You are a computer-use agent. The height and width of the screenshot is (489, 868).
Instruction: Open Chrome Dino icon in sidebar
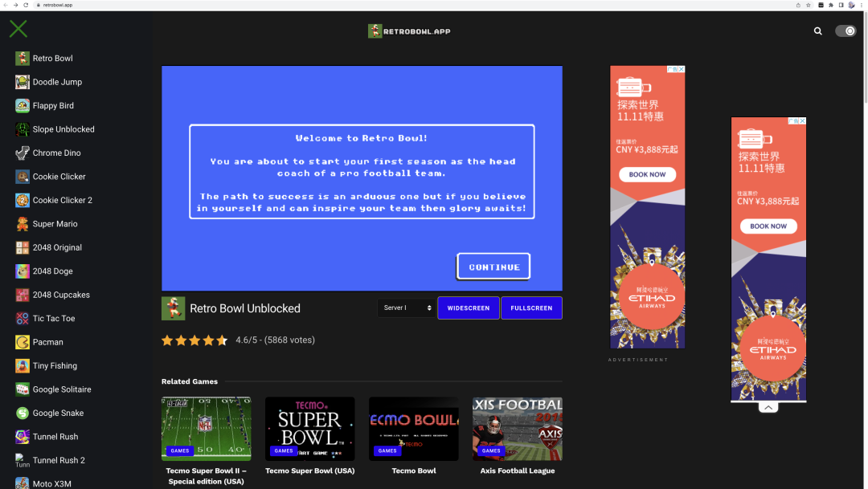pos(23,153)
